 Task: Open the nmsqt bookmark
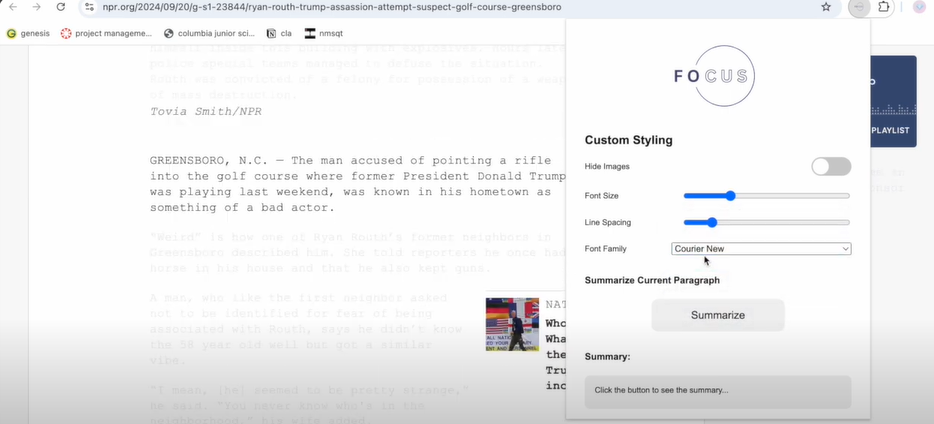323,33
